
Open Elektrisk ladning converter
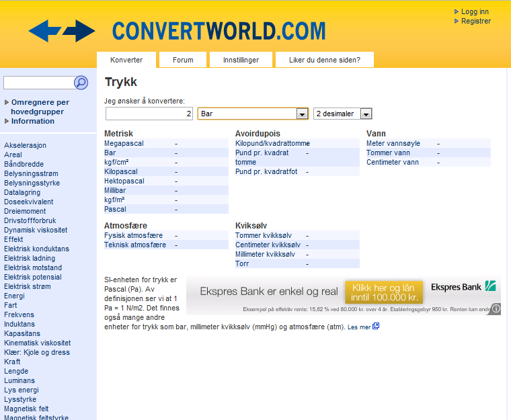pos(30,259)
